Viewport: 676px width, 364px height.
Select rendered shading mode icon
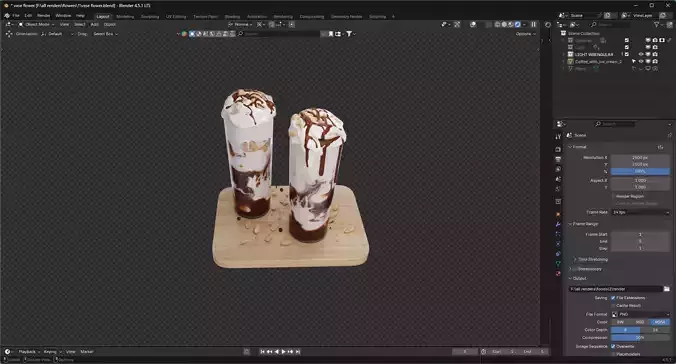(x=517, y=25)
